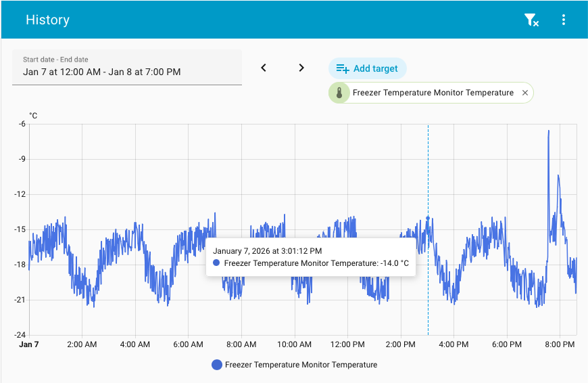
Task: Advance to the next date range
Action: pos(301,68)
